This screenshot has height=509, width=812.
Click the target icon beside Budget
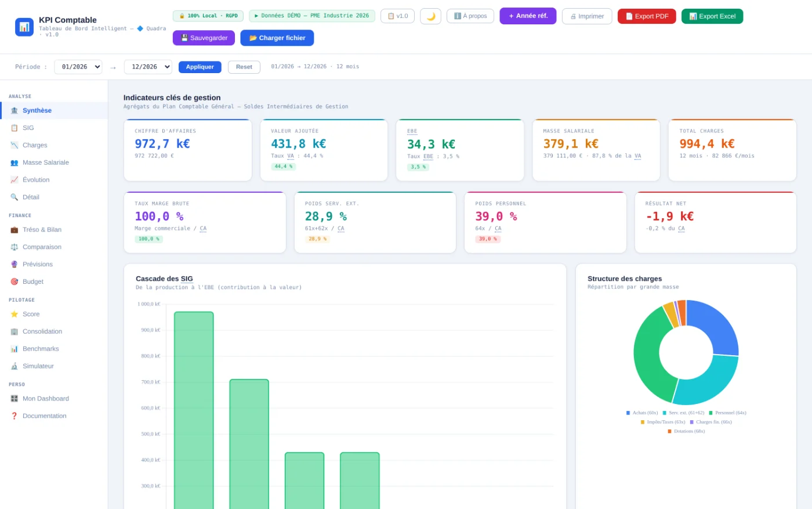tap(14, 282)
